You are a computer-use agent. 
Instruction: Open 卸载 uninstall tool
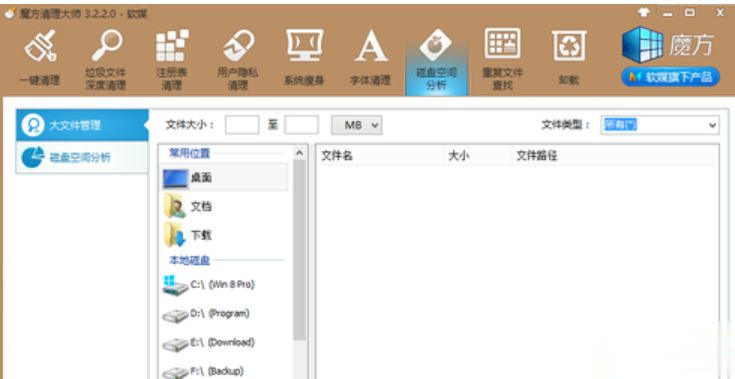(569, 59)
